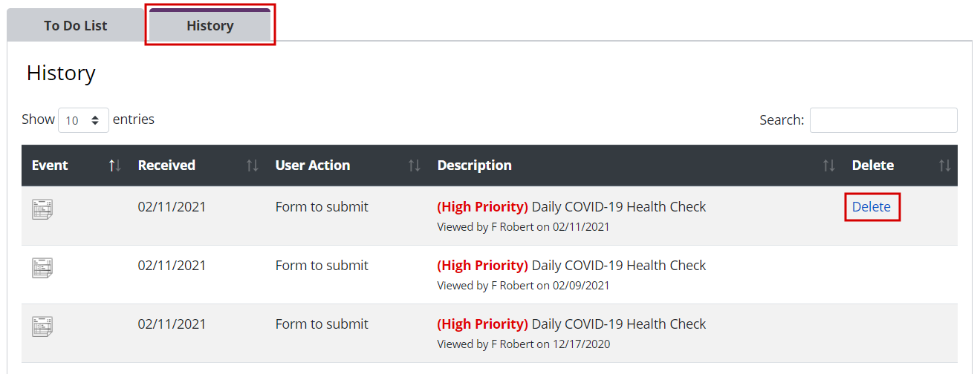
Task: Sort by the Received column arrows
Action: pyautogui.click(x=253, y=165)
